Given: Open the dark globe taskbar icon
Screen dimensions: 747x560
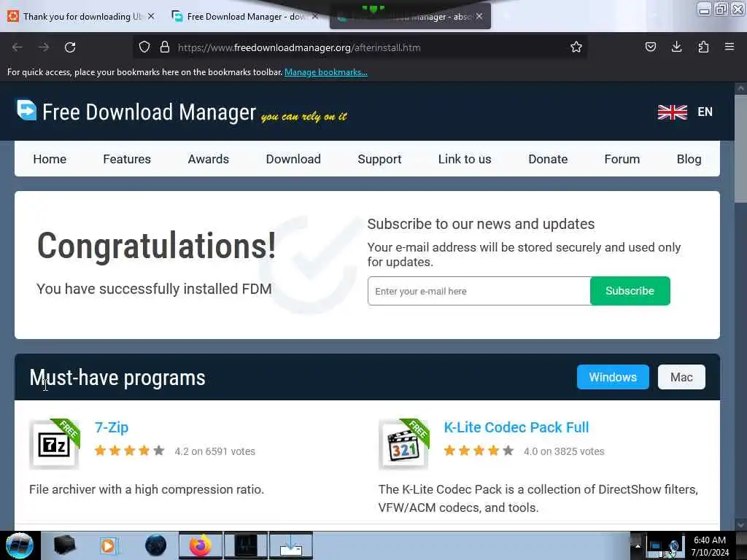Looking at the screenshot, I should 156,545.
